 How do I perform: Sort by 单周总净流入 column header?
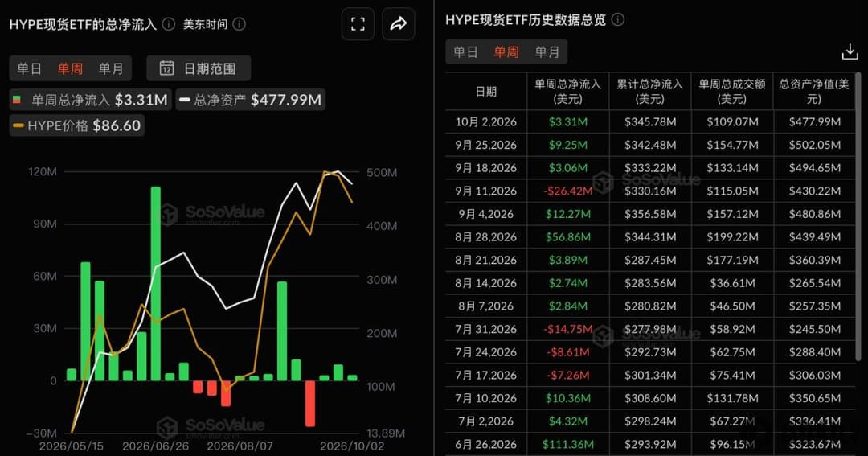coord(567,92)
